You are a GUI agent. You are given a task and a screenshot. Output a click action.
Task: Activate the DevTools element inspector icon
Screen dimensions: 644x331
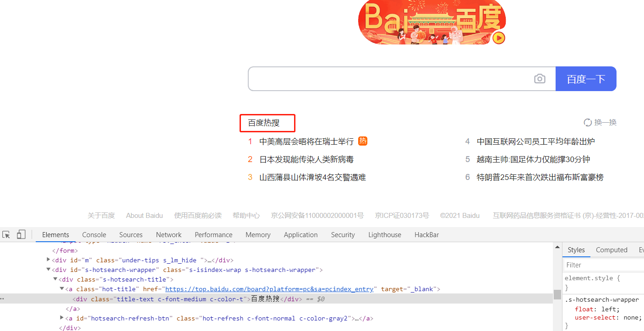6,234
